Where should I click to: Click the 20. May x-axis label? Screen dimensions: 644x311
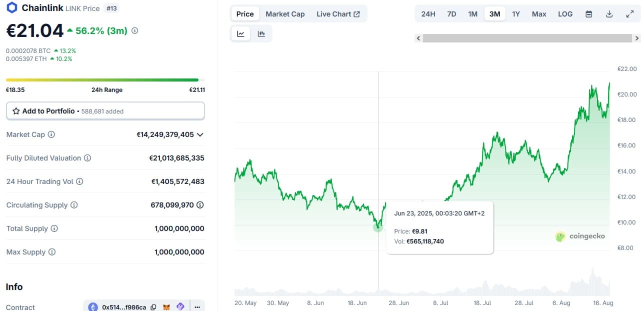[x=245, y=303]
